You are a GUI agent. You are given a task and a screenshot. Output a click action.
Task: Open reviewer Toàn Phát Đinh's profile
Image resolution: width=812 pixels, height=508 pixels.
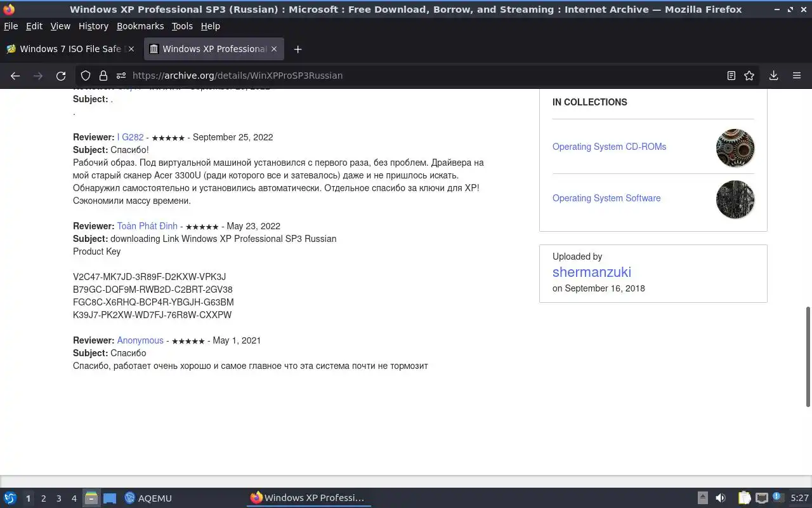click(x=147, y=226)
